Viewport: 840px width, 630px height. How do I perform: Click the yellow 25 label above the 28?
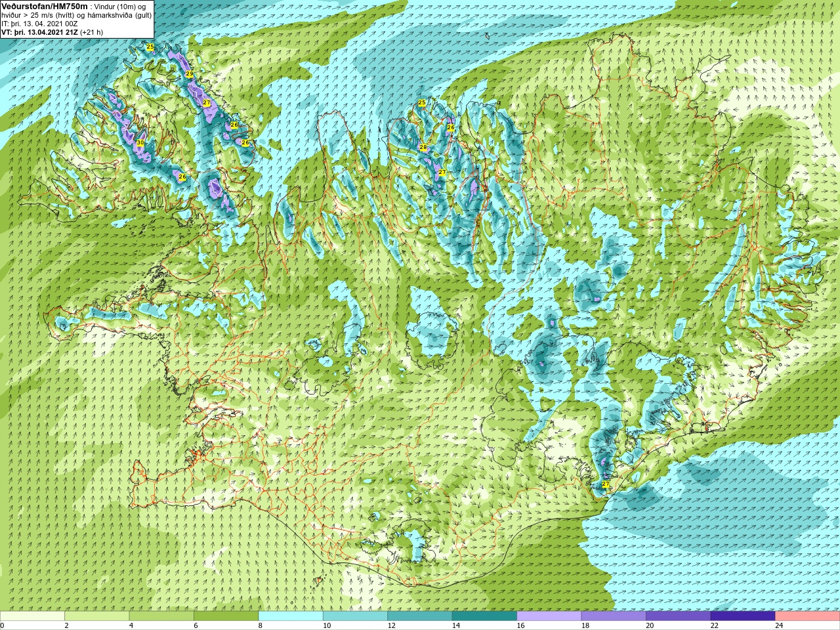[x=422, y=103]
